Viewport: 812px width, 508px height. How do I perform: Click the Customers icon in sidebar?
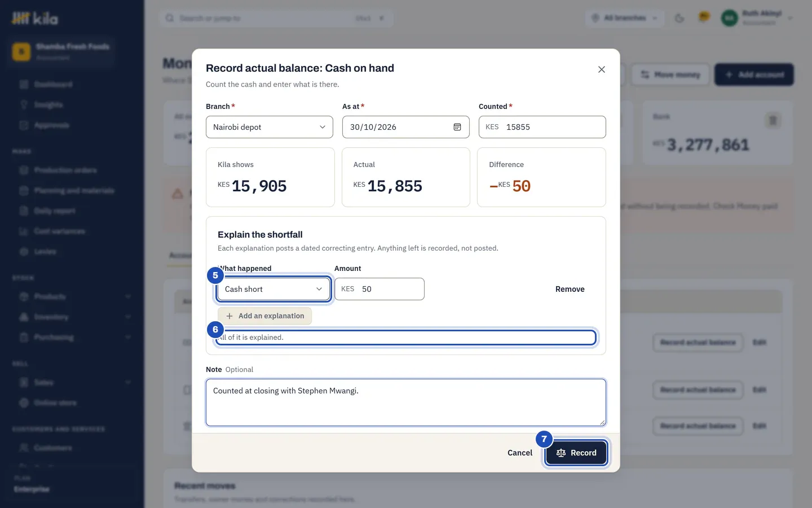pos(24,448)
